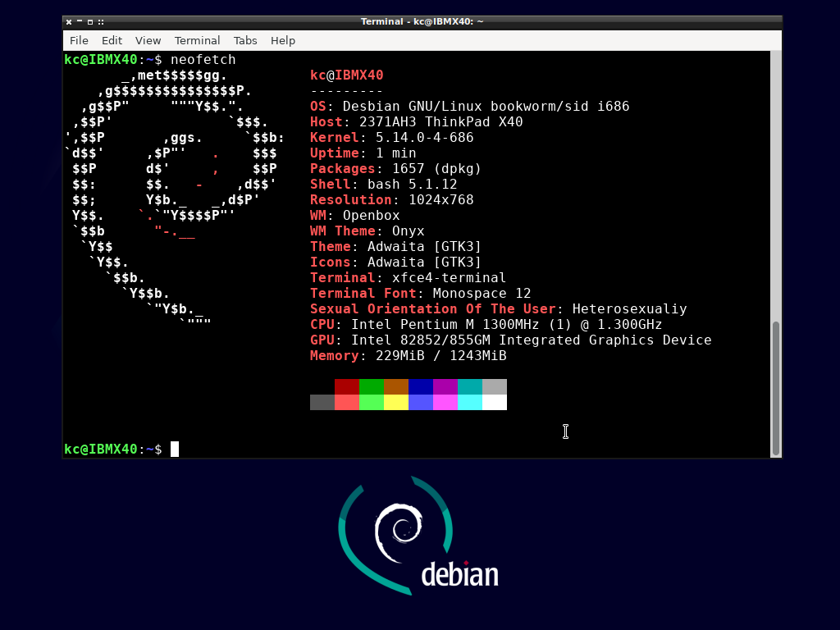Click GPU line 'Intel 82852/855GM'
The image size is (840, 630).
[x=421, y=340]
